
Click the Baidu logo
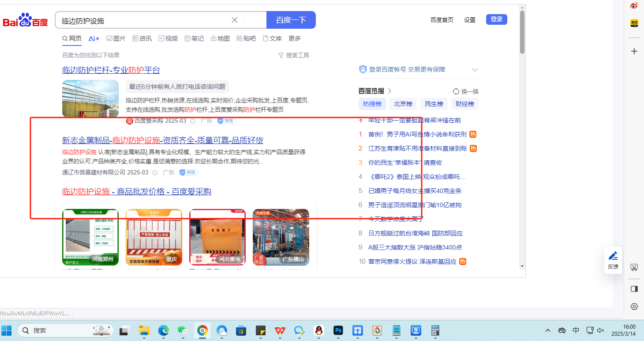tap(26, 20)
